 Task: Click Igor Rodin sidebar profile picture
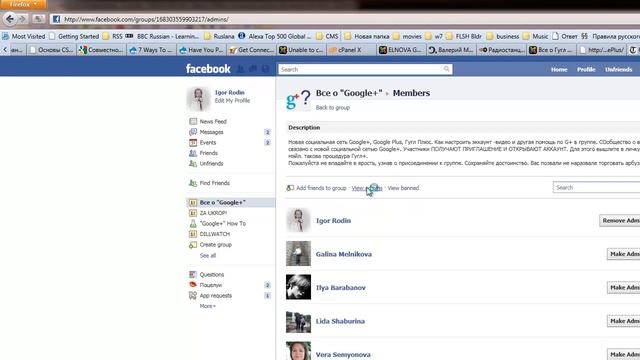198,99
